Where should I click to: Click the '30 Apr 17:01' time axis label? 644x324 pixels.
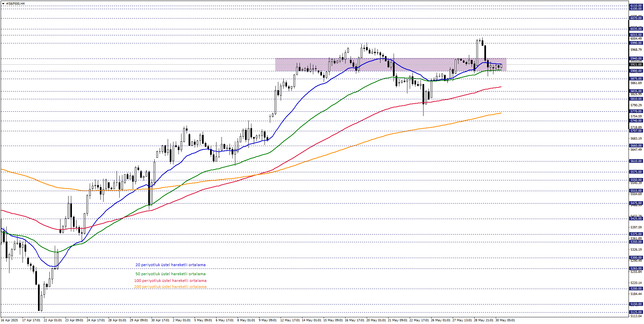click(160, 320)
